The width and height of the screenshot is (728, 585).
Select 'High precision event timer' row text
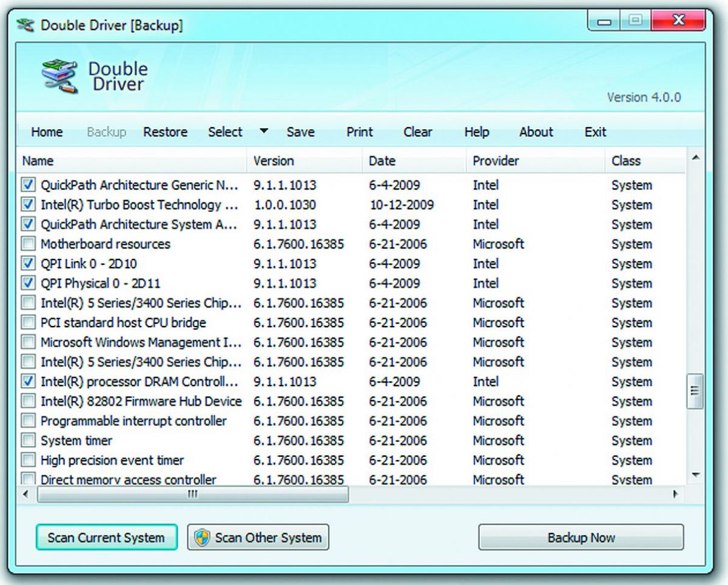coord(112,460)
